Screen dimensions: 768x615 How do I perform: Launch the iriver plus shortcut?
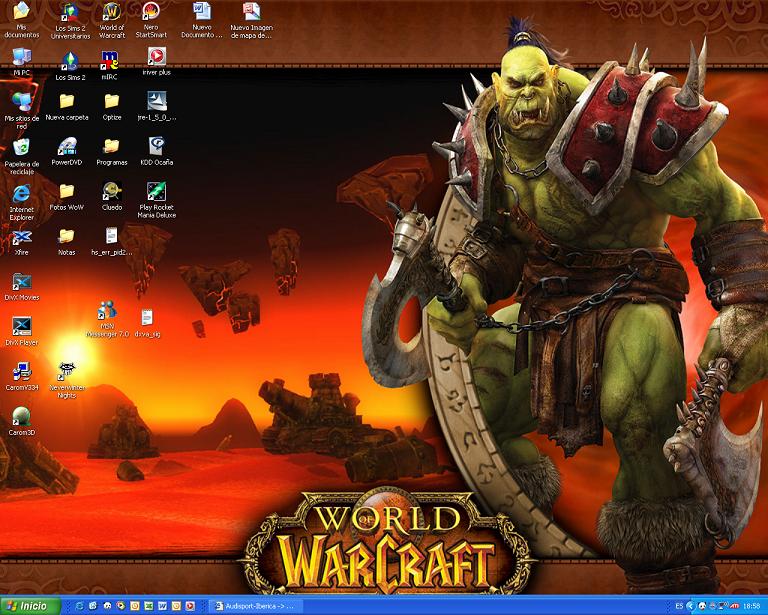[x=157, y=61]
